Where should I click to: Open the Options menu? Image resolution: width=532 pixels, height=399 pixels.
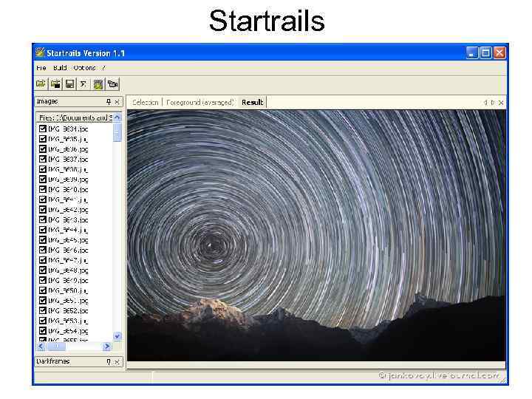coord(84,68)
